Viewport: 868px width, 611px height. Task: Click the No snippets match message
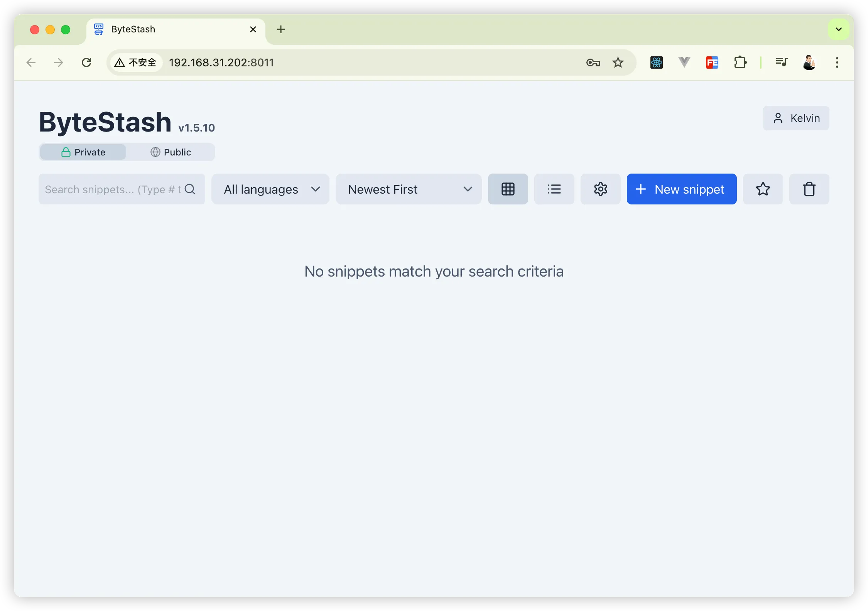click(x=434, y=271)
